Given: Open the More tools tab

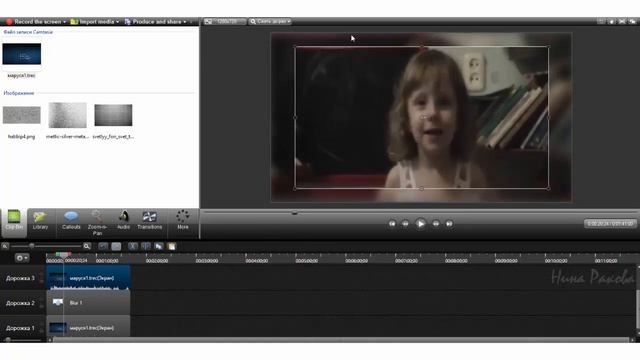Looking at the screenshot, I should click(182, 221).
